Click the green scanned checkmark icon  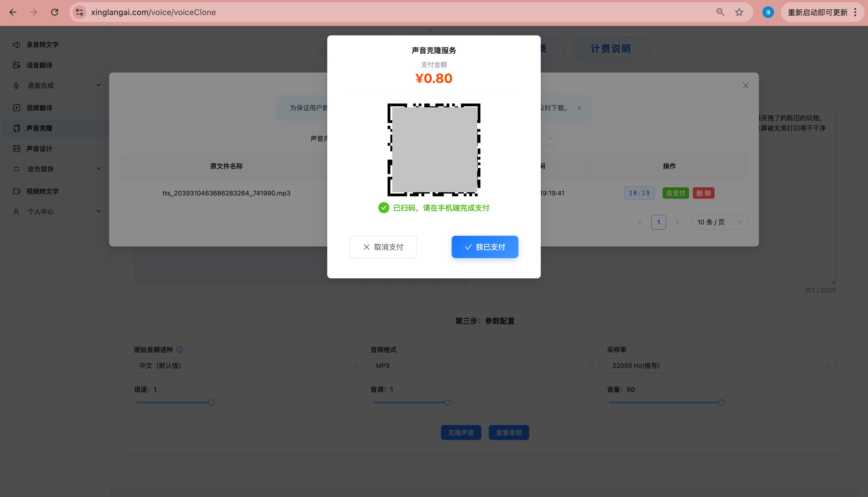click(x=384, y=208)
